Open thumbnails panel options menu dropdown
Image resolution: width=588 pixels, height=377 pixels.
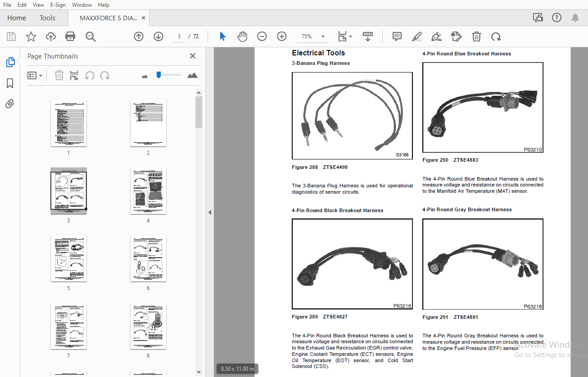tap(35, 75)
